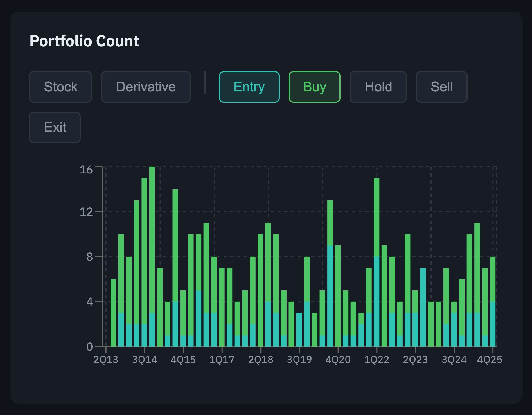Enable the Hold series toggle
Viewport: 532px width, 415px height.
(378, 87)
